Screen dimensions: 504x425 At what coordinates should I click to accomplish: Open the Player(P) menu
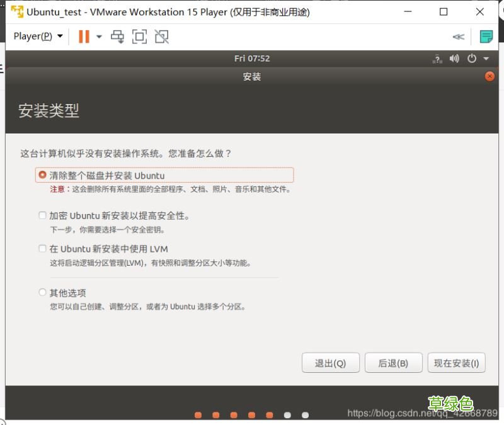point(38,37)
